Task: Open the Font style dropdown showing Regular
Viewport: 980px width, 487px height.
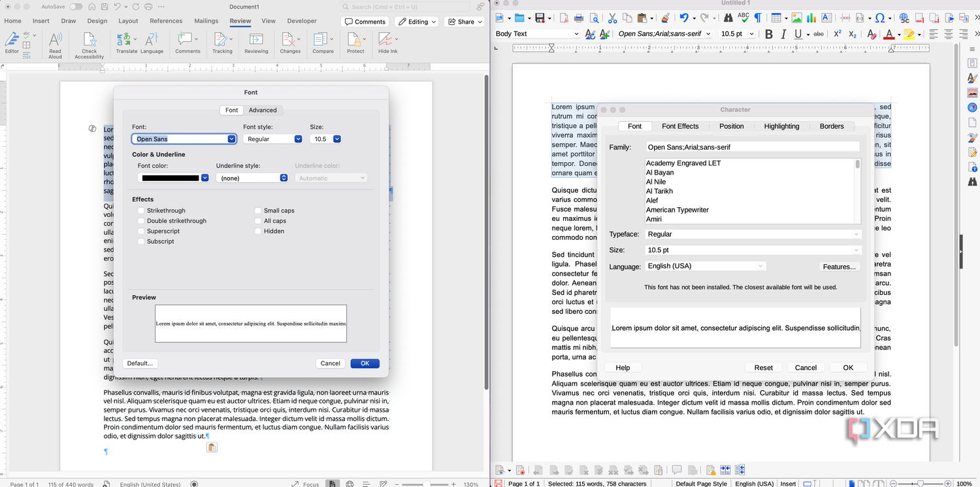Action: pyautogui.click(x=298, y=139)
